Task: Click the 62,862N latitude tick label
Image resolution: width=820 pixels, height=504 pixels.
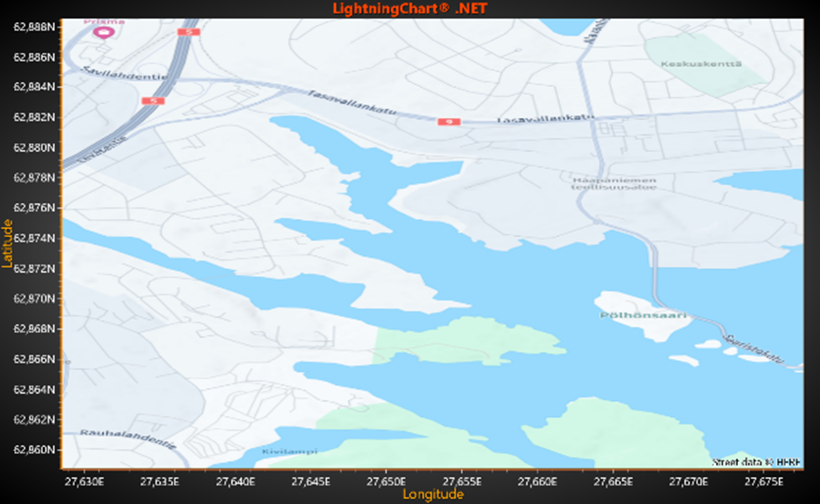Action: [34, 419]
